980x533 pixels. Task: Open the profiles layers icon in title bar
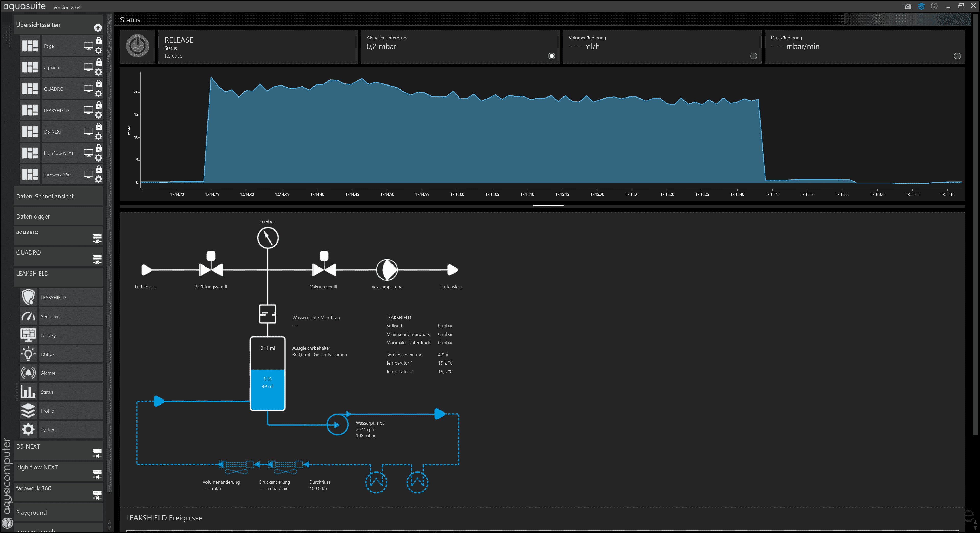(x=921, y=6)
